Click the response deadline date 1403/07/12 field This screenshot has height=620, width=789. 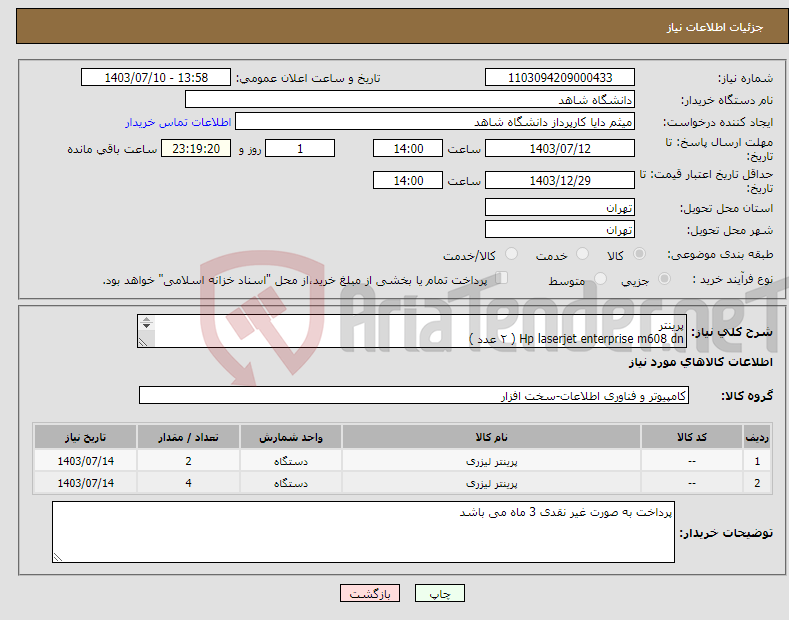click(x=560, y=148)
